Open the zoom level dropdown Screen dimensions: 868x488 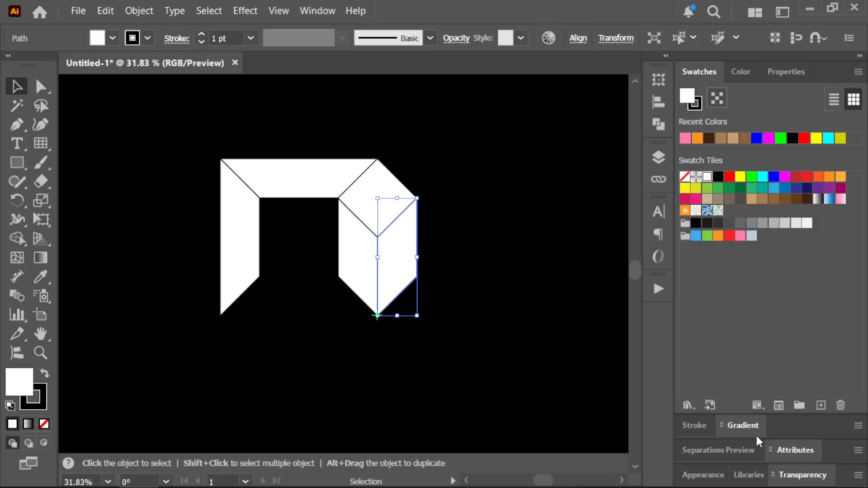[108, 482]
